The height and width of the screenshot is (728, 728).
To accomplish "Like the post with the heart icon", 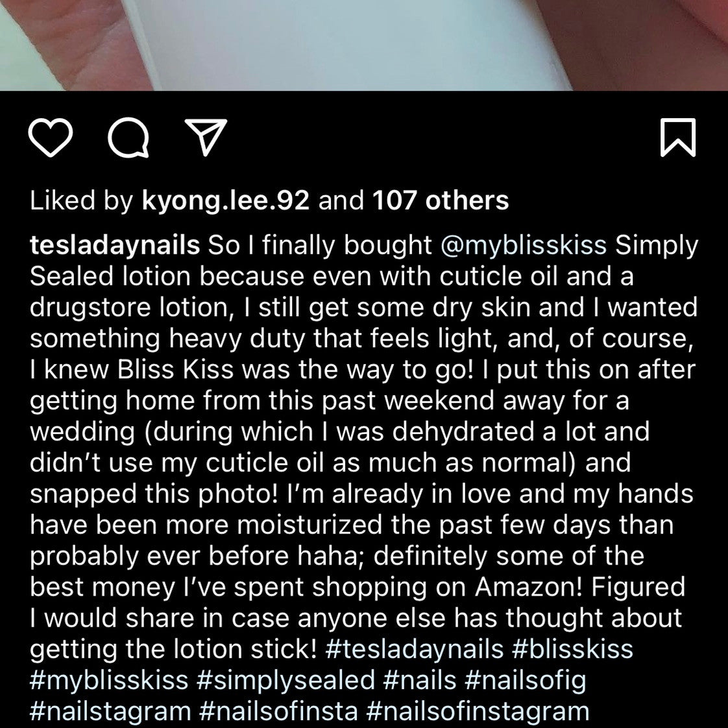I will pyautogui.click(x=51, y=138).
